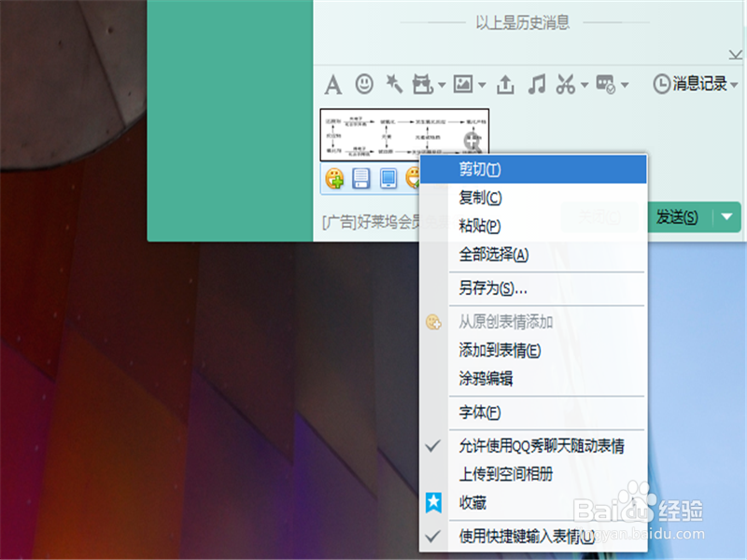Click the blue star 收藏 icon

[x=433, y=502]
